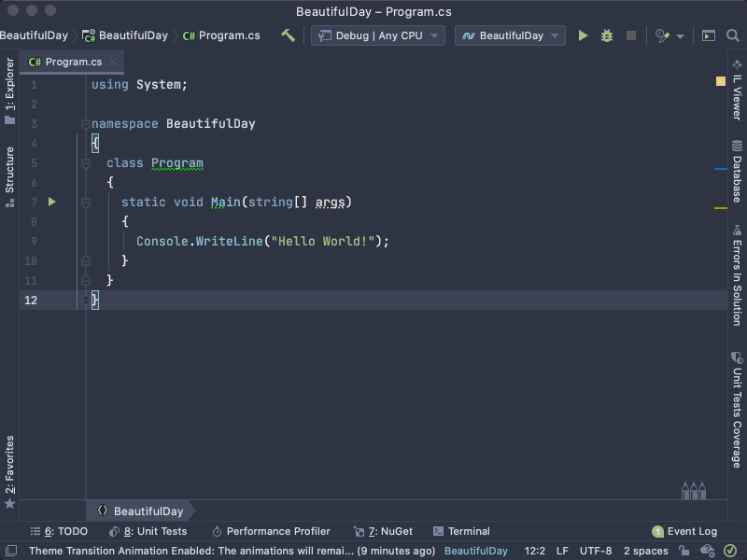Click the fold end marker on line 11
Screen dimensions: 747x560
pos(86,280)
